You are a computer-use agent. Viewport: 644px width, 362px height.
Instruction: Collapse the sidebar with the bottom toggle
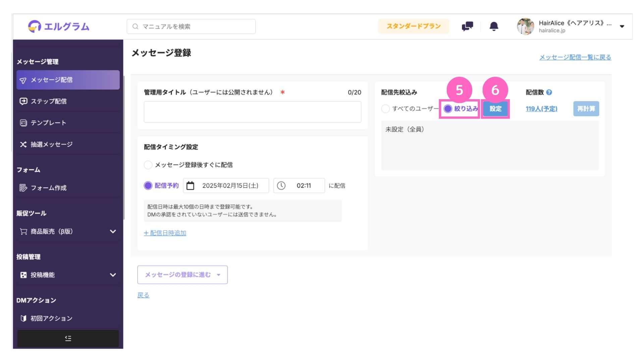(x=68, y=339)
